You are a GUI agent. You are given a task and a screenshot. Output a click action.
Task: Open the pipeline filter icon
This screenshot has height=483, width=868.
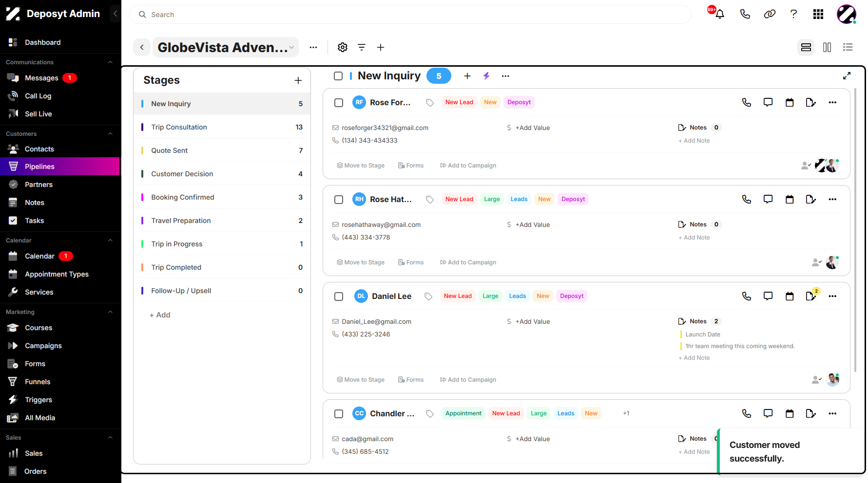click(x=362, y=47)
